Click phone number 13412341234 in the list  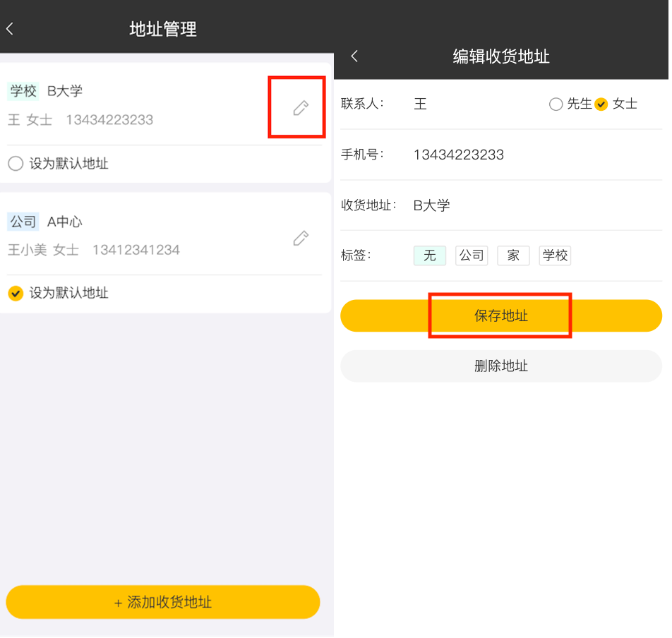[136, 251]
